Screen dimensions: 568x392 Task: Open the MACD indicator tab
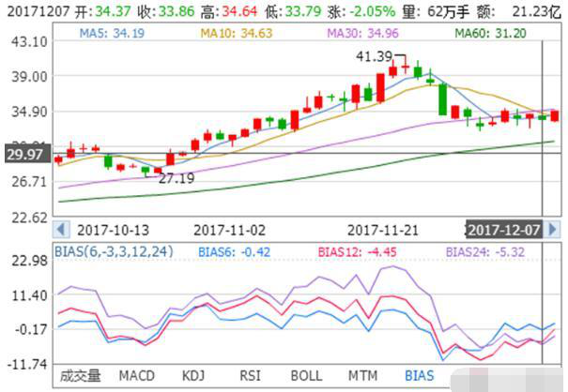tap(137, 376)
